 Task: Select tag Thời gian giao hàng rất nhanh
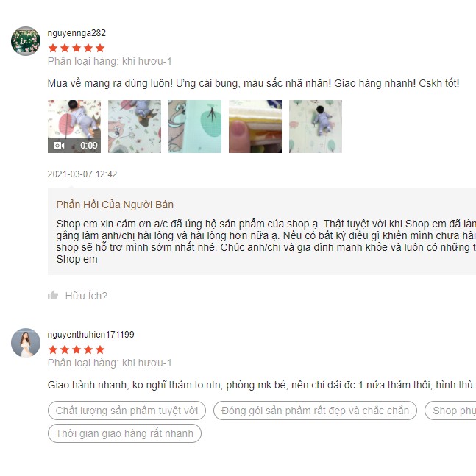click(124, 433)
